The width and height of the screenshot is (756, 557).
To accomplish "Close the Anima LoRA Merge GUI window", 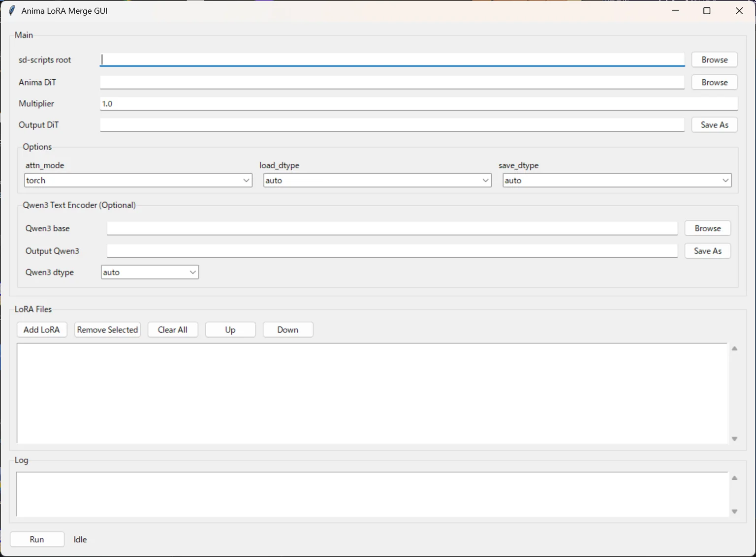I will [739, 11].
